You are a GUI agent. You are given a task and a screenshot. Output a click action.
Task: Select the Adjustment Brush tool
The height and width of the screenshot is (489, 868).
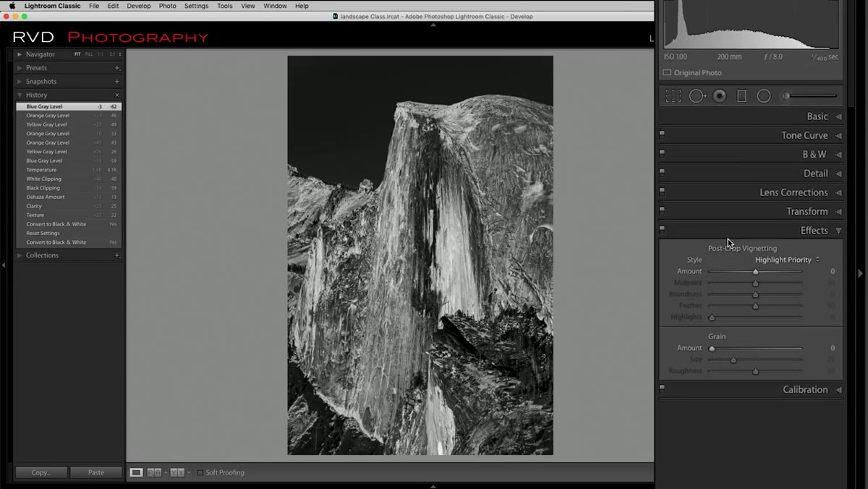tap(811, 95)
